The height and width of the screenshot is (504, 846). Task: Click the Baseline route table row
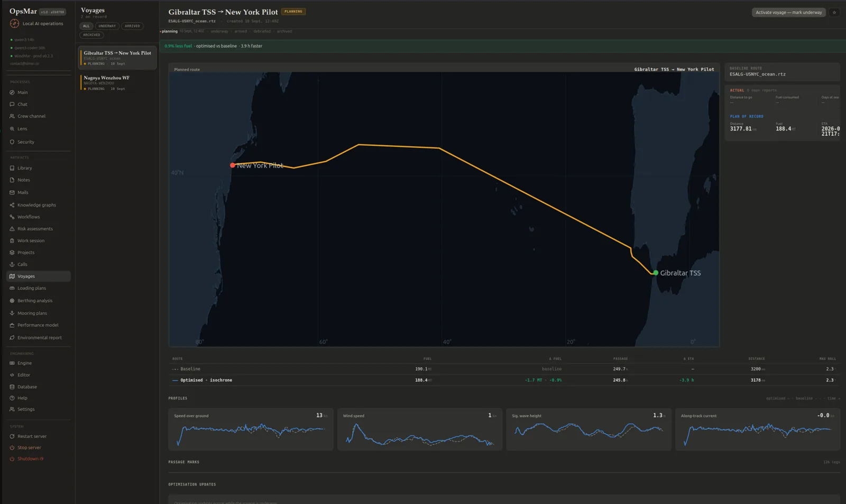tap(504, 369)
